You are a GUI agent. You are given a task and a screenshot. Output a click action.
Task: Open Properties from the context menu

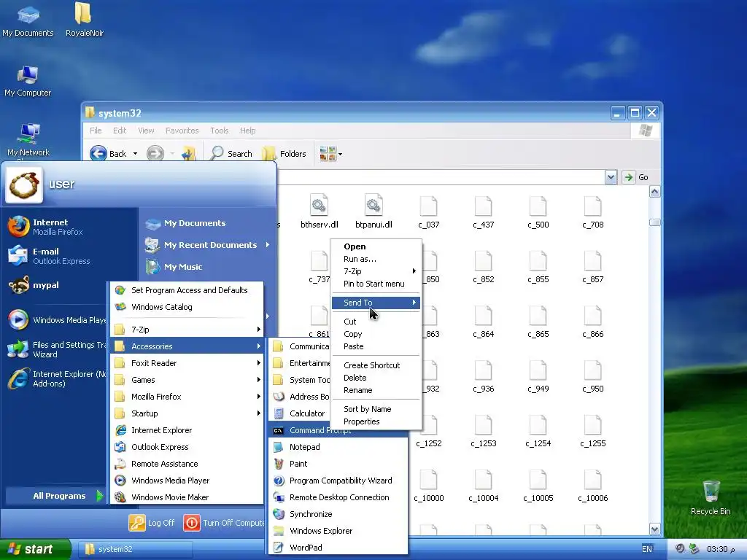[x=376, y=421]
